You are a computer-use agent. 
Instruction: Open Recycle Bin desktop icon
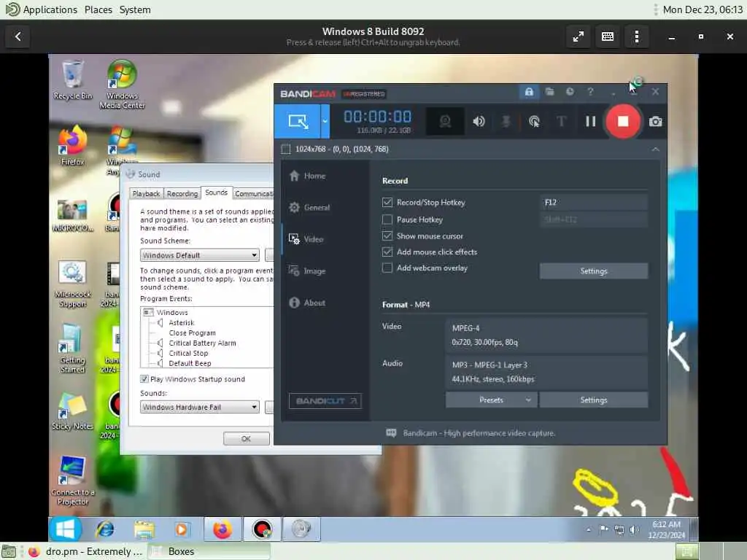coord(73,80)
